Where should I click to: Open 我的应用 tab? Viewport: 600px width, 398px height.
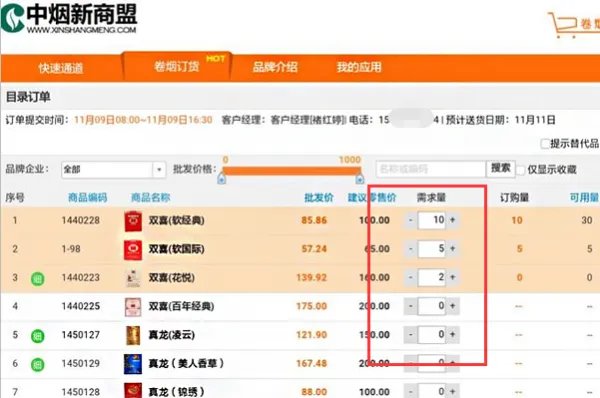tap(359, 67)
